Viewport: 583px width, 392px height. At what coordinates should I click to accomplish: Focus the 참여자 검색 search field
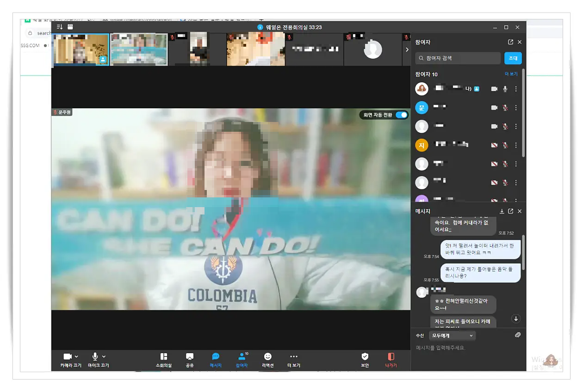(x=458, y=58)
